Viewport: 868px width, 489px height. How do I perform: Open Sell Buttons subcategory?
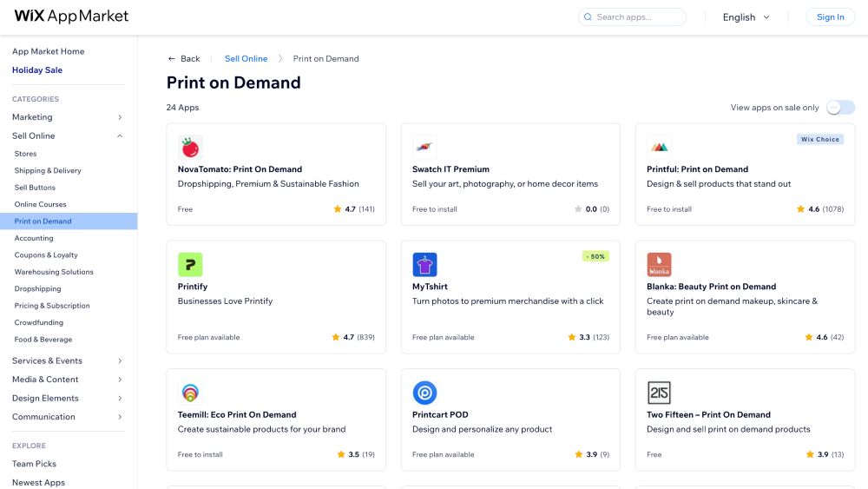pos(35,188)
